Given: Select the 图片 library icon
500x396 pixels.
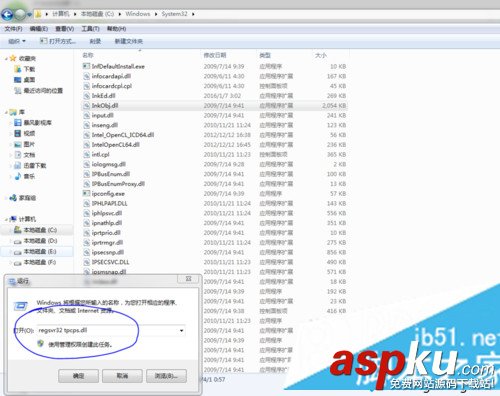Looking at the screenshot, I should (x=18, y=144).
